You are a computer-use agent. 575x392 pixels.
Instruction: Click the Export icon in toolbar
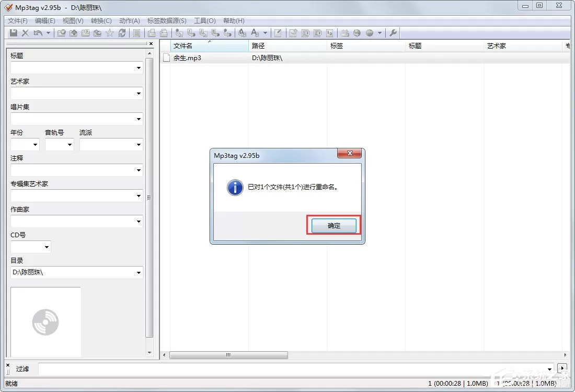click(293, 33)
